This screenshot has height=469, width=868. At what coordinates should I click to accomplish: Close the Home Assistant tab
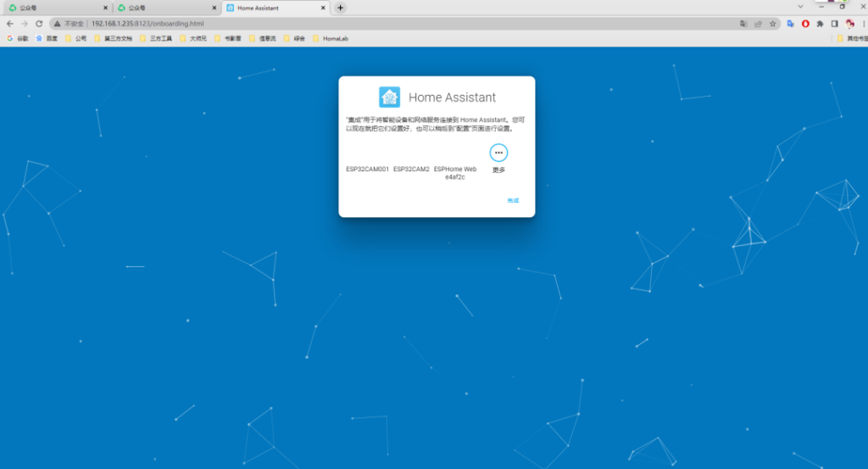point(323,8)
